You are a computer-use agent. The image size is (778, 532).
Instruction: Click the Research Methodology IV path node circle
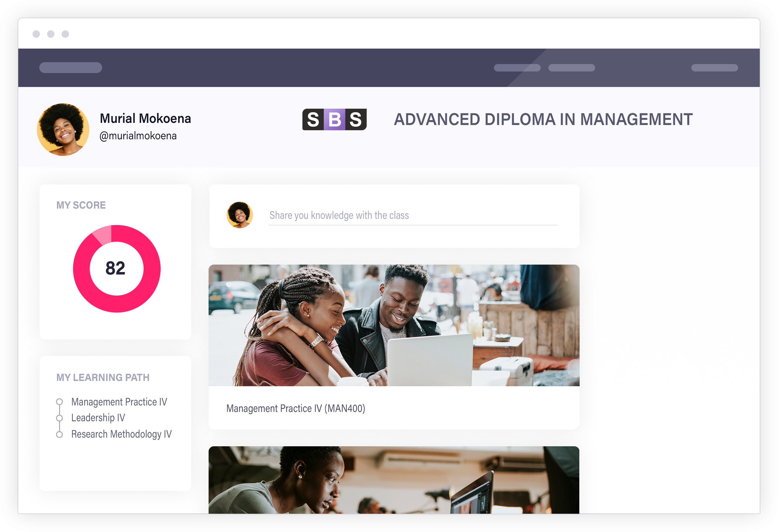[59, 434]
